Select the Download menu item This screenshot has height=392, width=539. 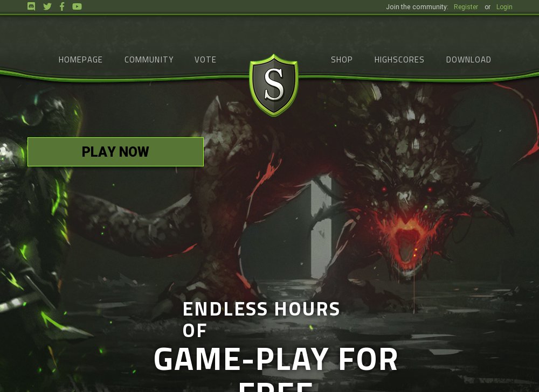pos(468,60)
